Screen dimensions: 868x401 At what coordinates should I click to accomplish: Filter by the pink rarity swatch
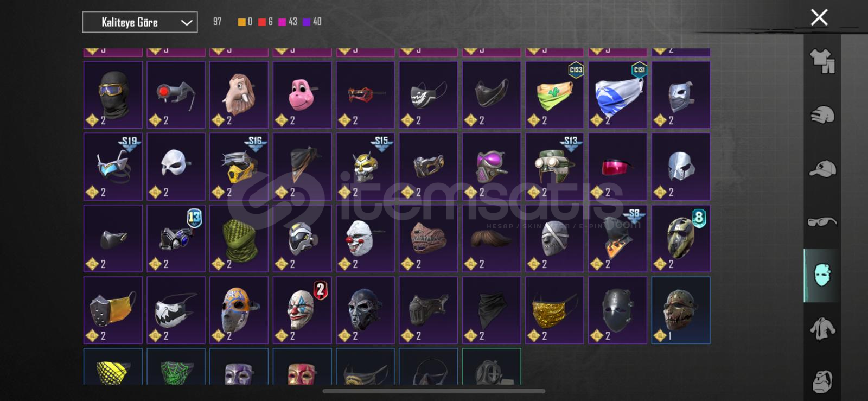click(282, 22)
